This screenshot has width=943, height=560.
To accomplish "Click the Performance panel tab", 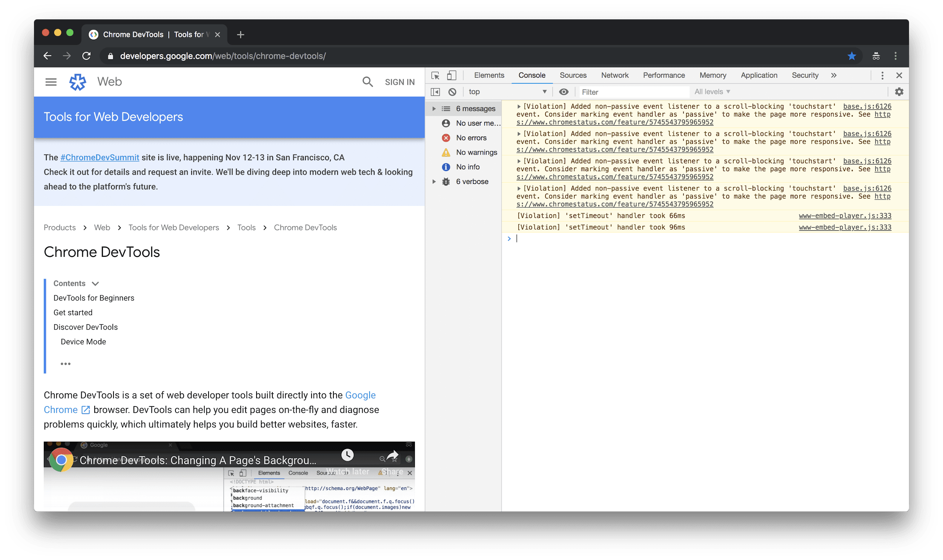I will click(x=664, y=75).
